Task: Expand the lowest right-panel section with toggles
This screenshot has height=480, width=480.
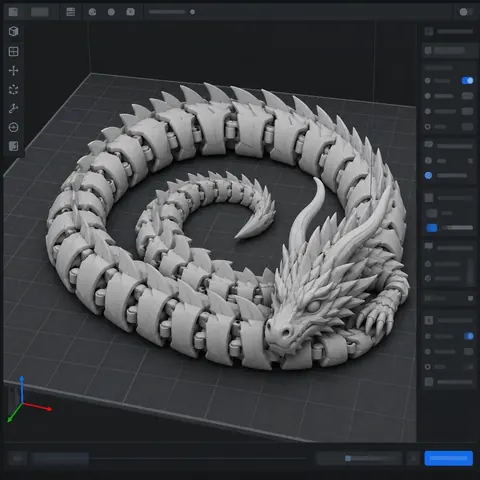Action: [x=449, y=320]
